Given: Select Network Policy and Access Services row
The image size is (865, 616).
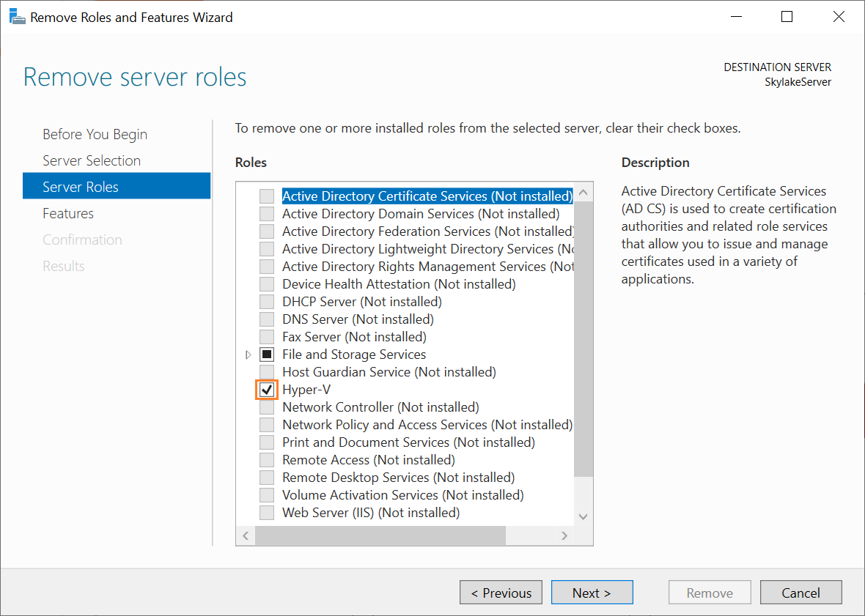Looking at the screenshot, I should click(x=427, y=425).
